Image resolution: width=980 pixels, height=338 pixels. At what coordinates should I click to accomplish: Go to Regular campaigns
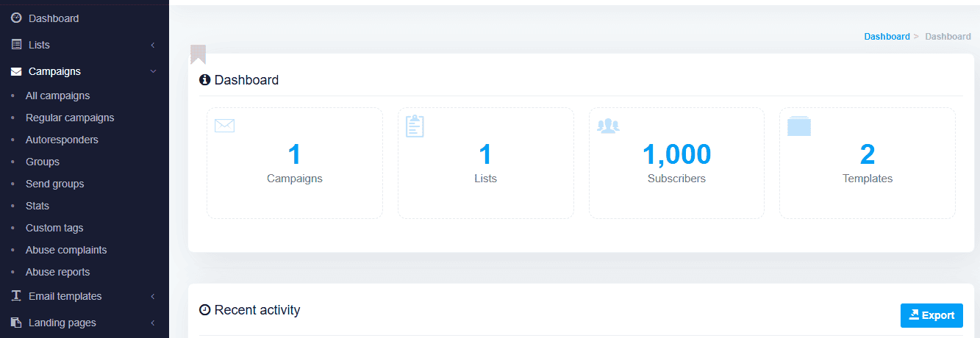(x=70, y=118)
